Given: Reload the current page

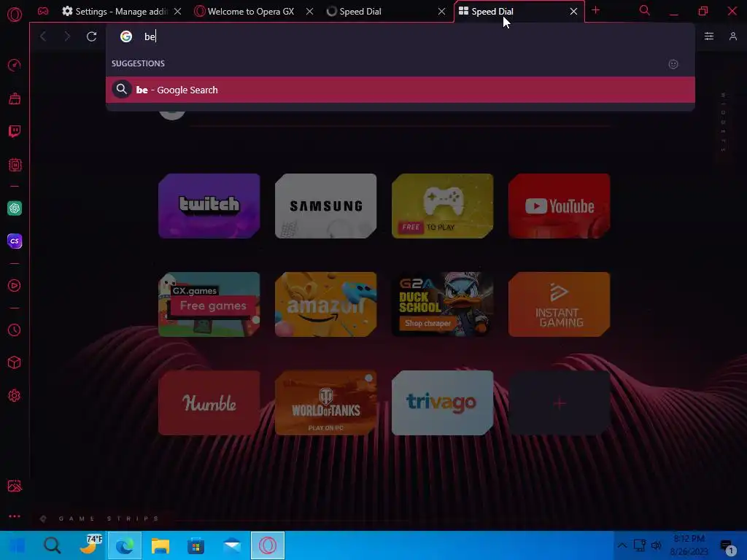Looking at the screenshot, I should click(x=91, y=36).
